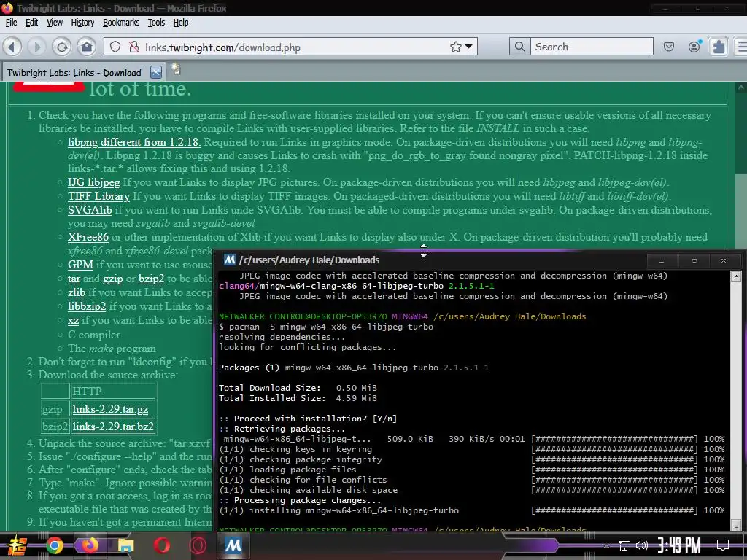This screenshot has height=560, width=747.
Task: Open the notification center icon
Action: pyautogui.click(x=723, y=545)
